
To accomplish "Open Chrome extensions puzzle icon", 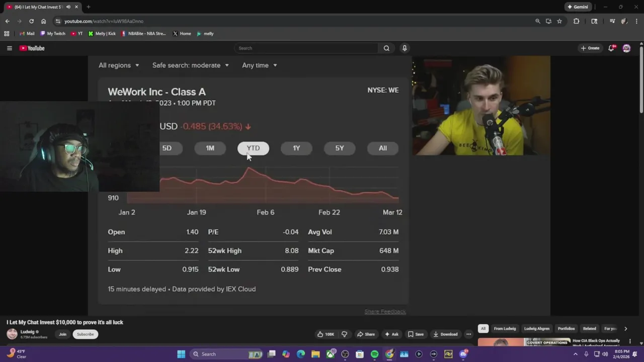I will (x=576, y=21).
